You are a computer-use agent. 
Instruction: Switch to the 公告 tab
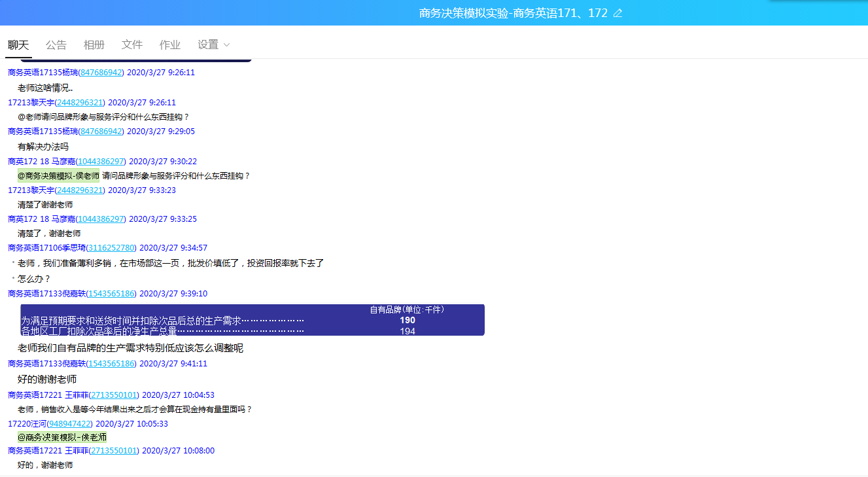[56, 44]
